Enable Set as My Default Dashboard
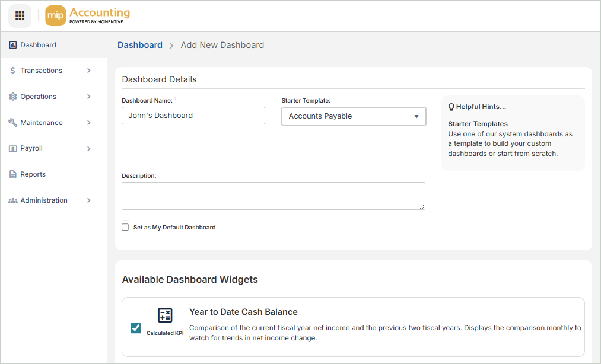Image resolution: width=601 pixels, height=364 pixels. (x=125, y=227)
